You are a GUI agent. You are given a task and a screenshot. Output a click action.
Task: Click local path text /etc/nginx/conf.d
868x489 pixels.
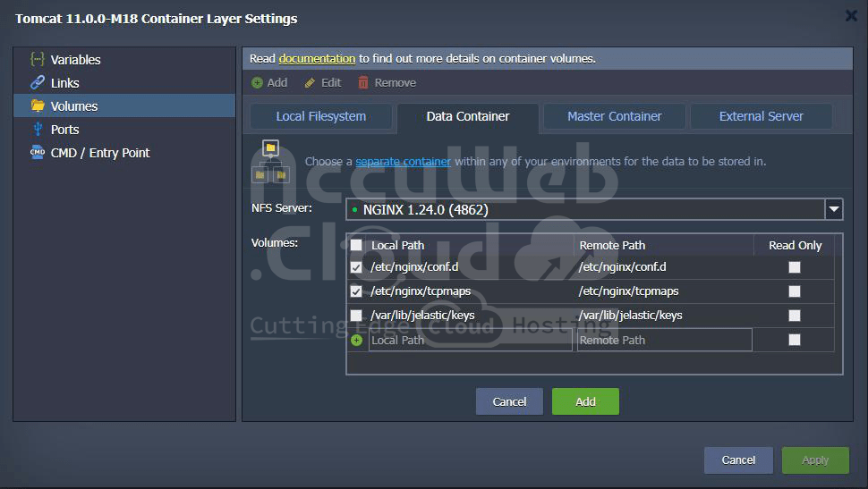[414, 266]
